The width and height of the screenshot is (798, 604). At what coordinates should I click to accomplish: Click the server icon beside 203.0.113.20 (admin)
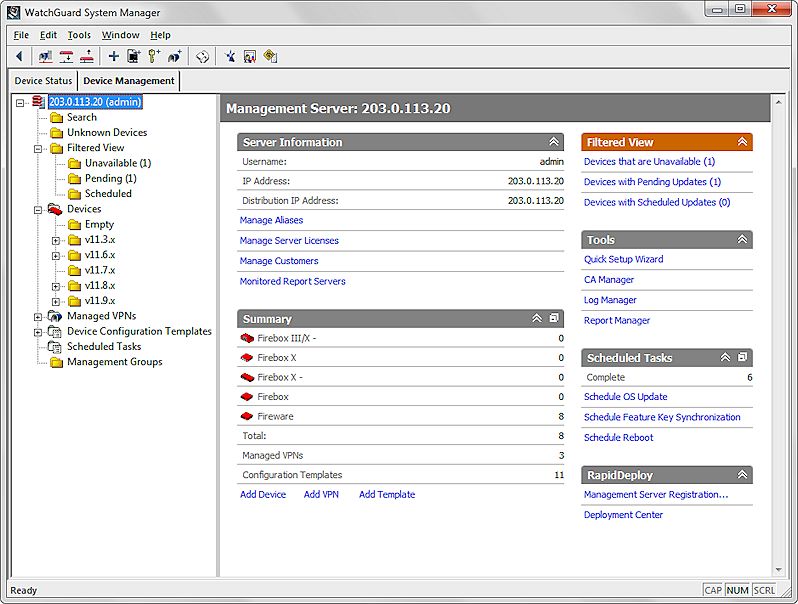pyautogui.click(x=39, y=102)
